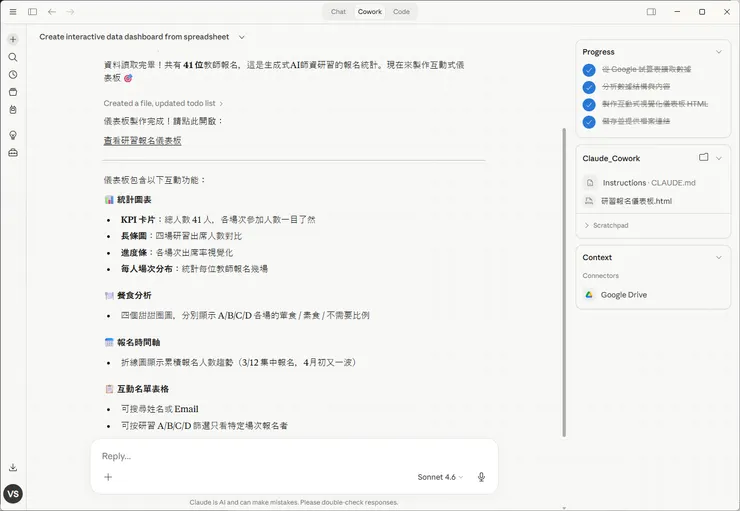Toggle the 製作互動式視覺化儀表板 HTML checkmark
The image size is (740, 511).
point(589,105)
